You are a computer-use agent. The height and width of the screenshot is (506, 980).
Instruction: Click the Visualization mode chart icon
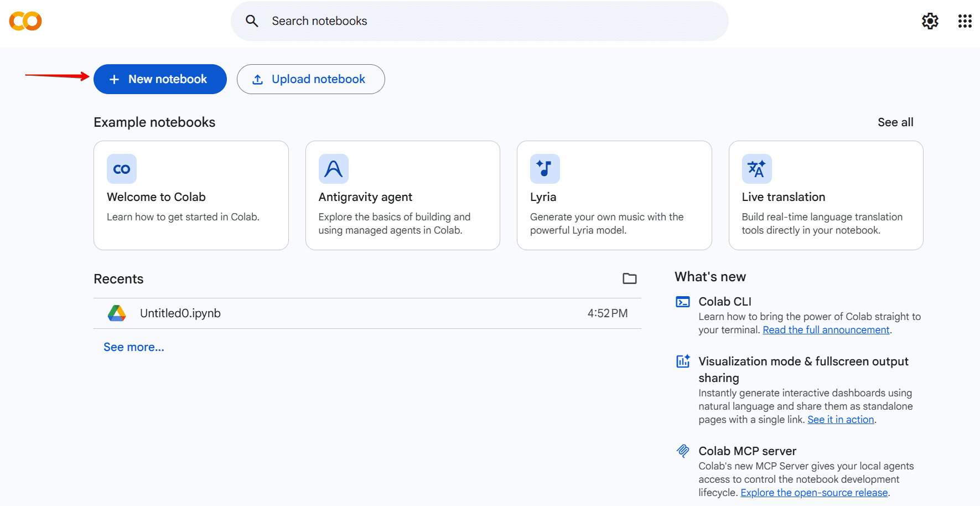pyautogui.click(x=683, y=361)
